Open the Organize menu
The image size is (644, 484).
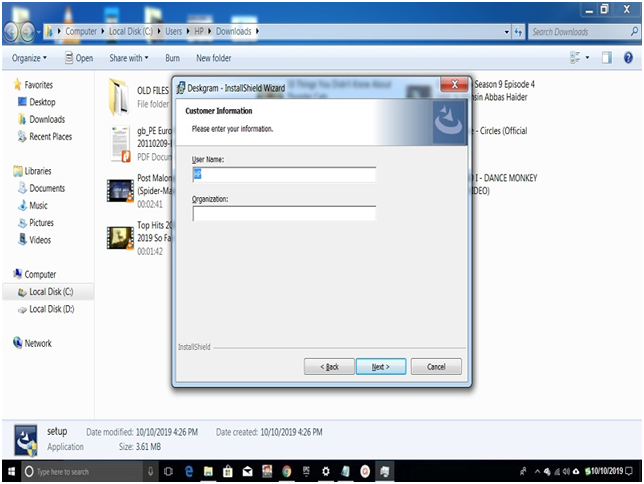(x=29, y=58)
